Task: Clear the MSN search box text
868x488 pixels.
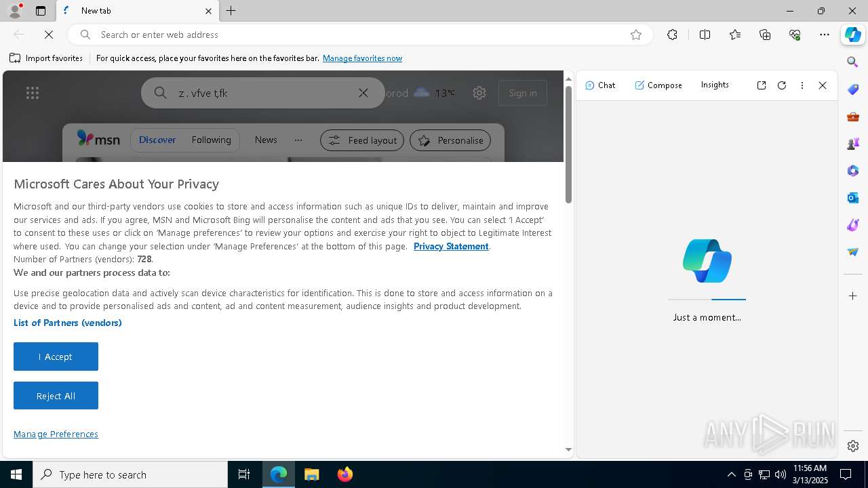Action: click(363, 93)
